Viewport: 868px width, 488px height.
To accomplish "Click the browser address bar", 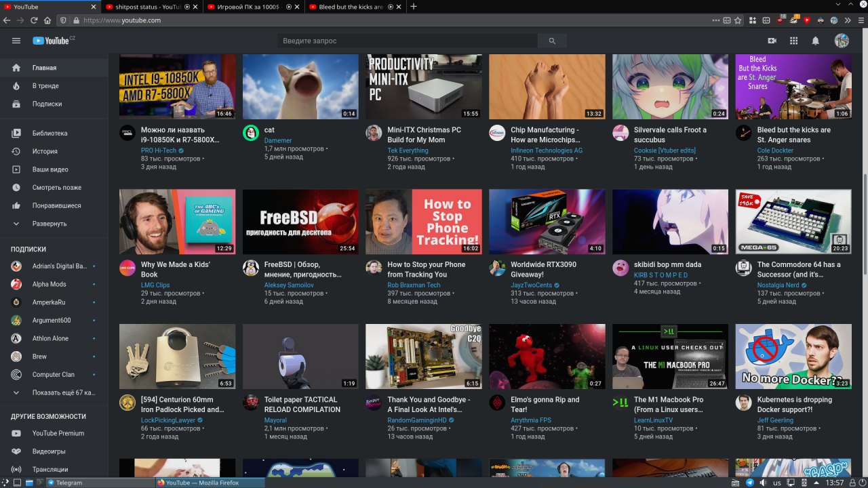I will (x=393, y=20).
